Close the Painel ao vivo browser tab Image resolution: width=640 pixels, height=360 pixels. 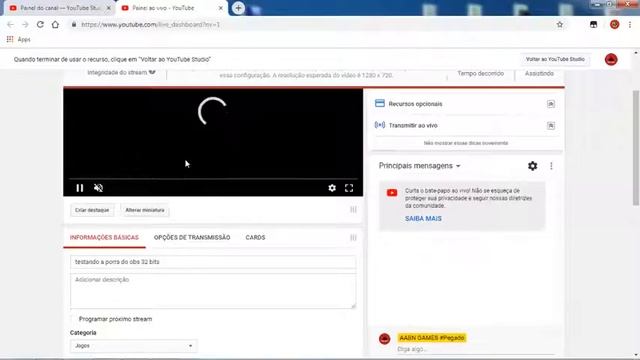click(x=221, y=8)
